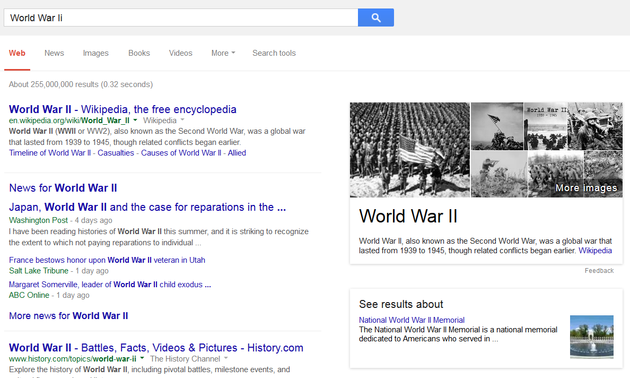The image size is (630, 378).
Task: Expand the arrow beside The History Channel label
Action: pos(226,358)
